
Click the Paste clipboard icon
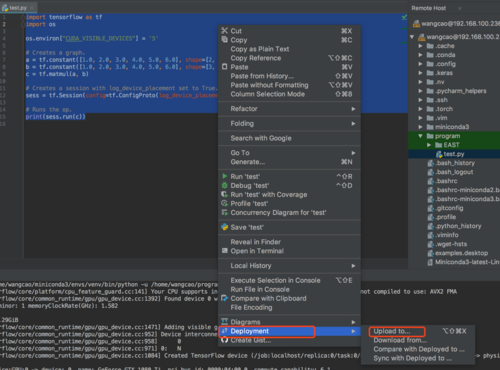(225, 67)
